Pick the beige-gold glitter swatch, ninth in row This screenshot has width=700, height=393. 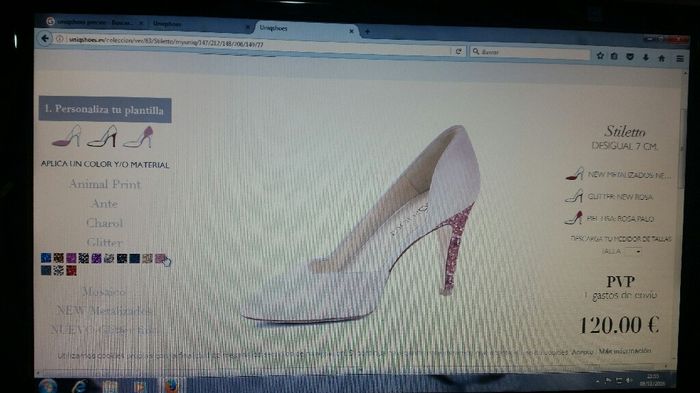(x=147, y=258)
